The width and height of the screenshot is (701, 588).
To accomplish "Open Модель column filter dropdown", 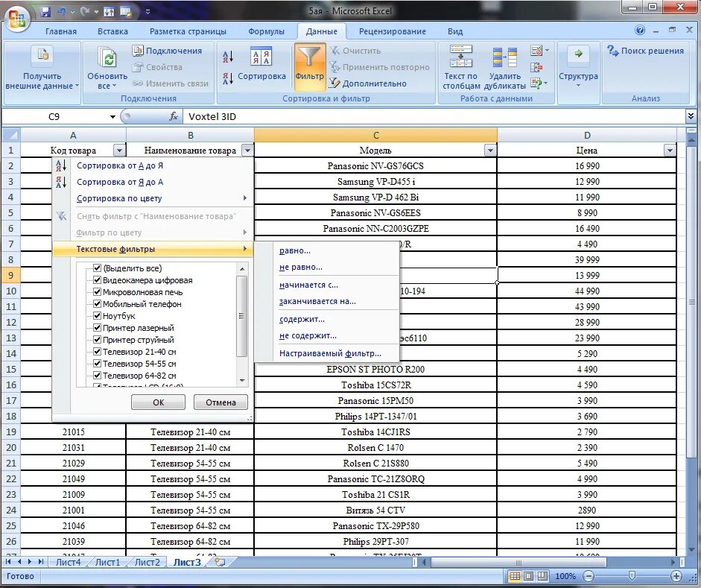I will pyautogui.click(x=490, y=151).
